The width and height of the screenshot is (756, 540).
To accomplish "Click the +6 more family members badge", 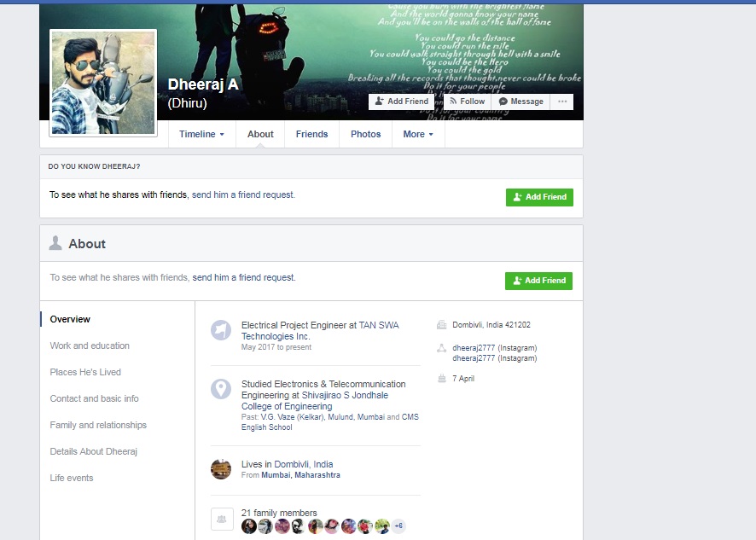I will coord(398,526).
